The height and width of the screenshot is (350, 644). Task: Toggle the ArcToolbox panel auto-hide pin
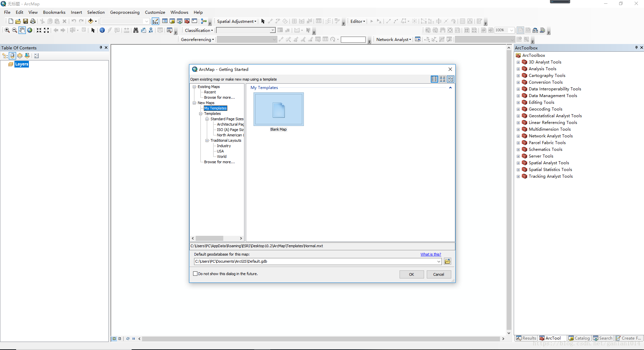pos(636,48)
